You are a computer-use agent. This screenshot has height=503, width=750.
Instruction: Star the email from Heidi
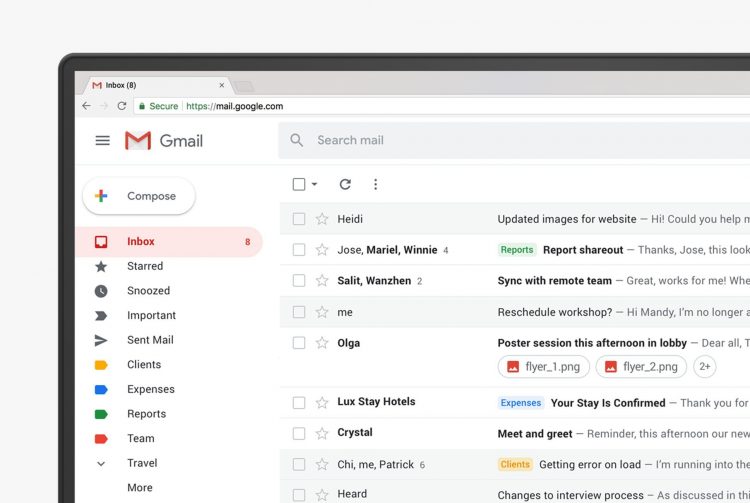(322, 219)
